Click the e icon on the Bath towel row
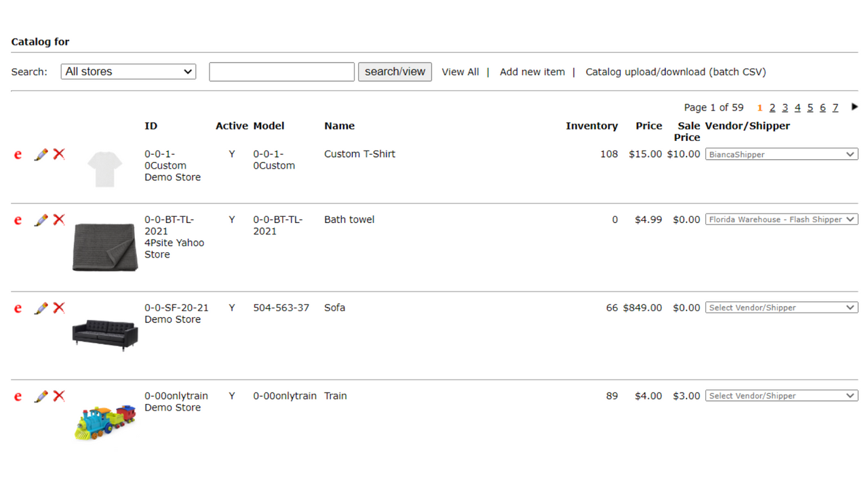Viewport: 868px width, 488px height. pos(17,220)
